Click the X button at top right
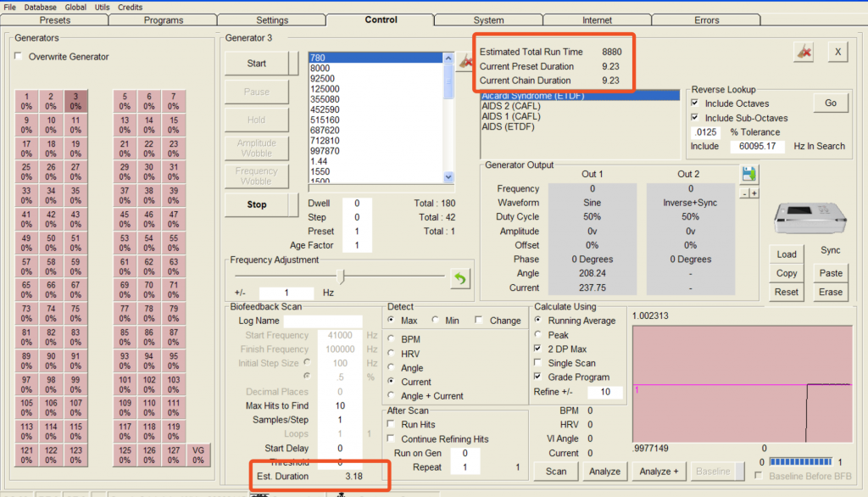868x497 pixels. tap(837, 52)
